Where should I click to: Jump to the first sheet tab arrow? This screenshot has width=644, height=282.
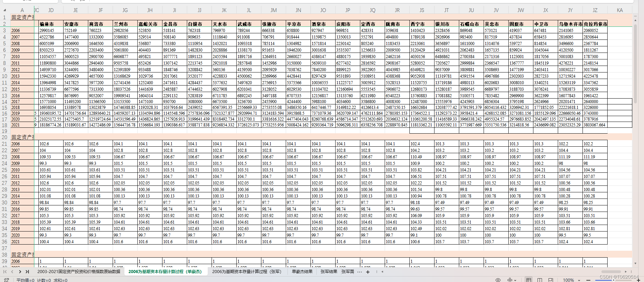(x=5, y=272)
